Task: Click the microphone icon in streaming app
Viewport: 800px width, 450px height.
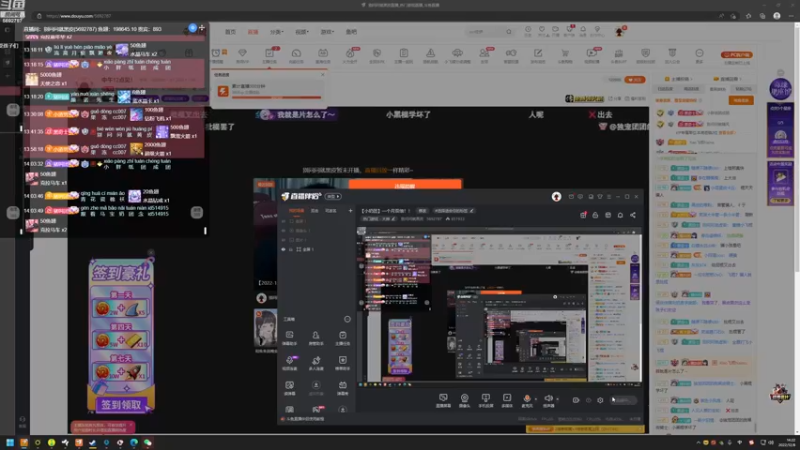Action: pos(527,398)
